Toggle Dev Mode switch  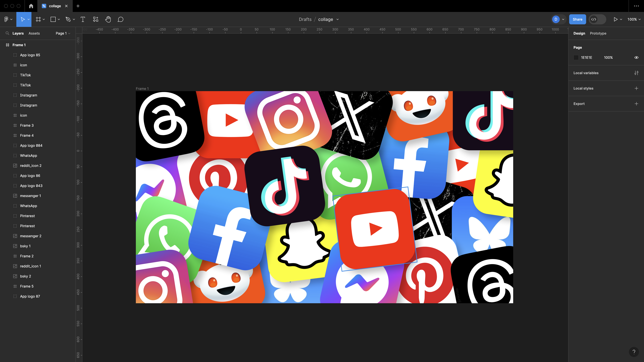point(597,19)
